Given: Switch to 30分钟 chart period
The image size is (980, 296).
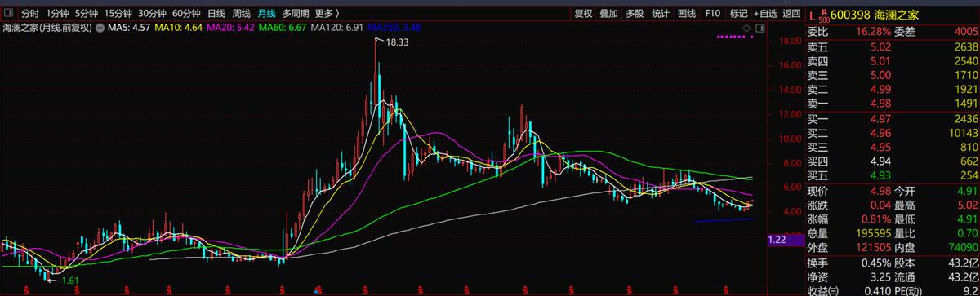Looking at the screenshot, I should (153, 13).
